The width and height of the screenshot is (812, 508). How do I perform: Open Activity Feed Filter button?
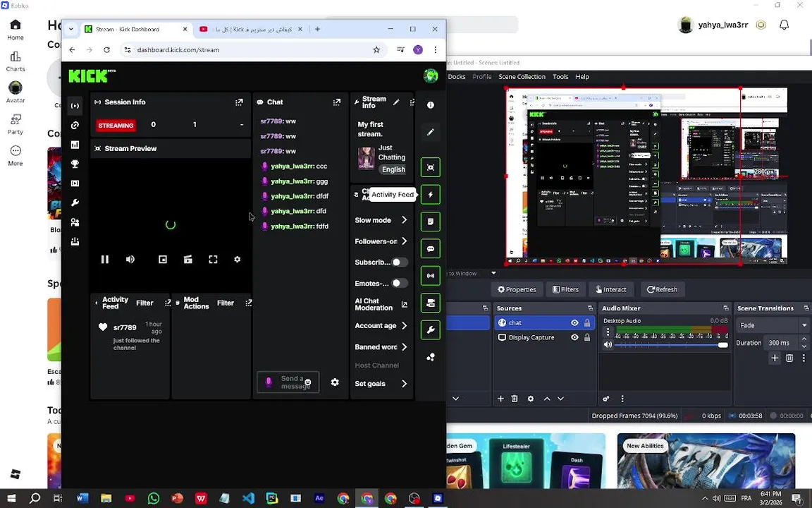[144, 303]
